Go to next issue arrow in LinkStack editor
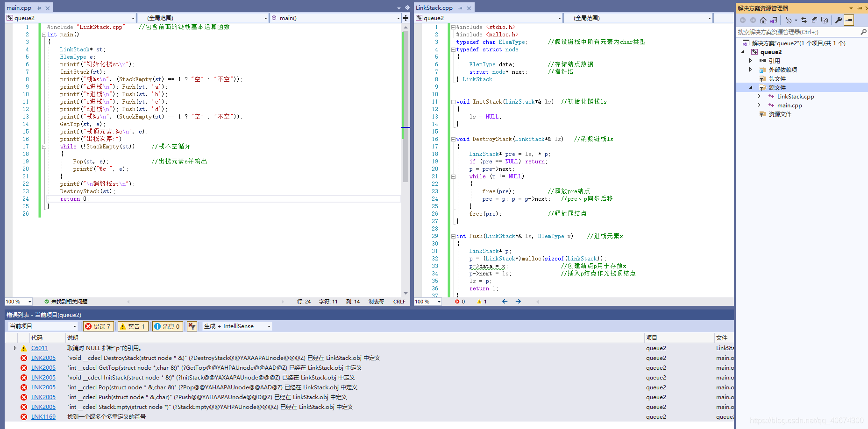This screenshot has height=429, width=868. coord(518,302)
